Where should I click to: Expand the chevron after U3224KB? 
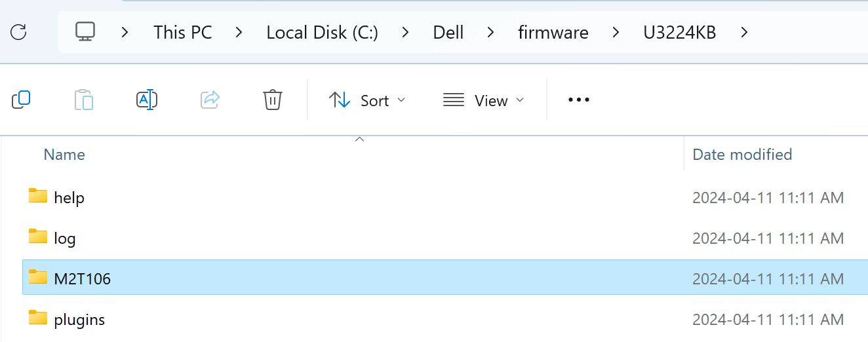744,32
